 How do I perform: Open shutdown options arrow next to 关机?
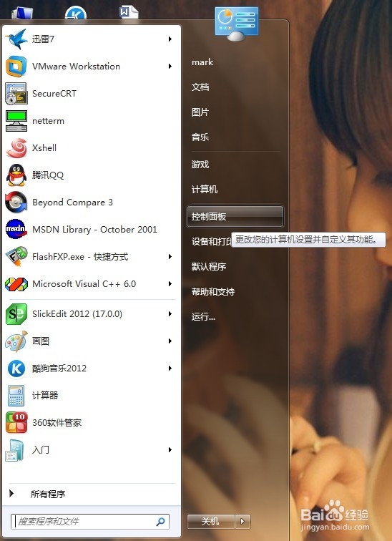point(242,522)
